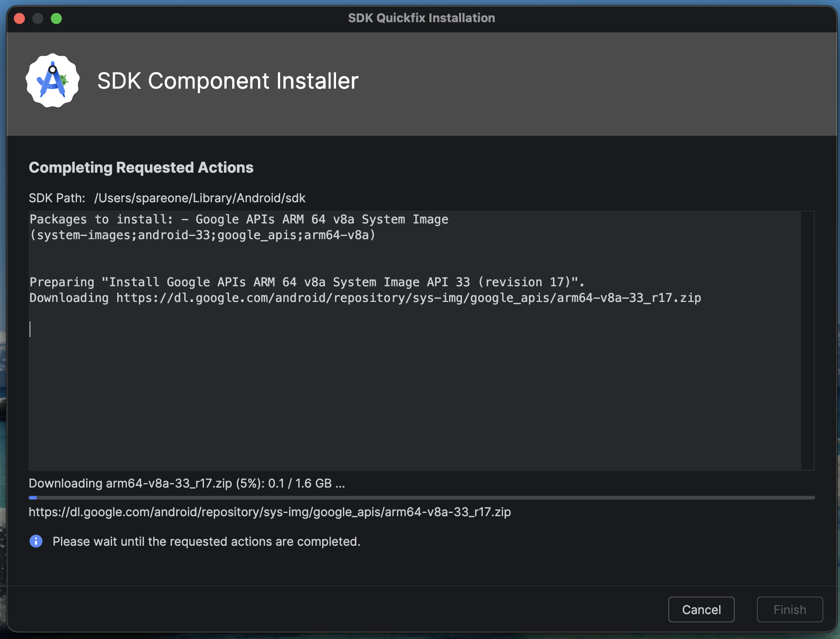
Task: Click the Android Studio logo icon
Action: [x=53, y=81]
